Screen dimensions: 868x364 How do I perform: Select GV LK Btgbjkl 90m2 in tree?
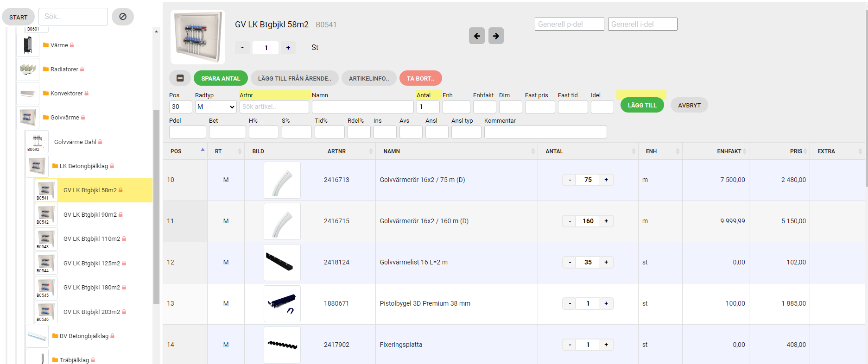pyautogui.click(x=90, y=215)
